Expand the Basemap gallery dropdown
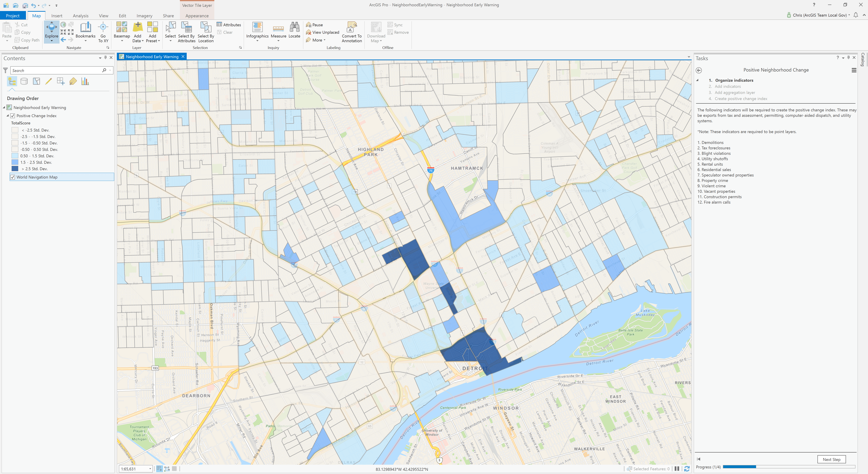 coord(122,41)
